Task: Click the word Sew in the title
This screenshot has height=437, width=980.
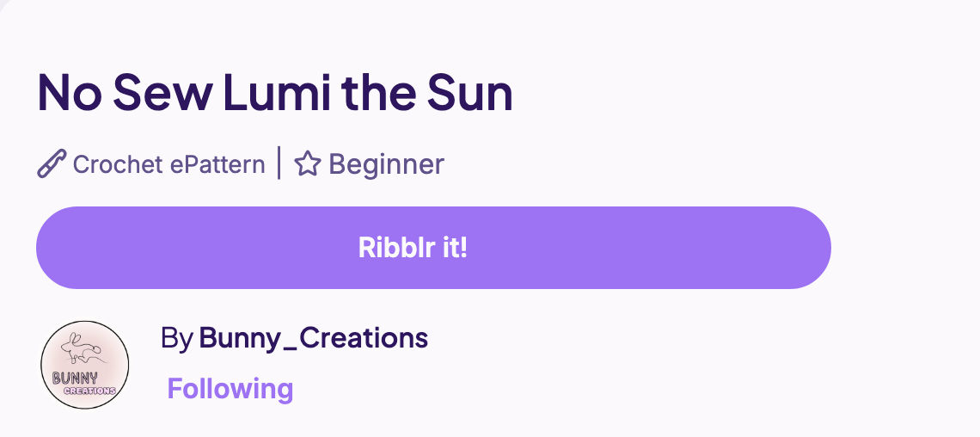Action: click(x=162, y=93)
